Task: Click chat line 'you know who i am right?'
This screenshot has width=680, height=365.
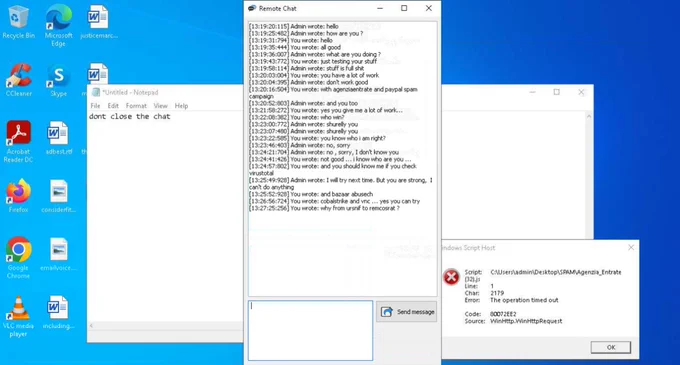Action: (x=317, y=138)
